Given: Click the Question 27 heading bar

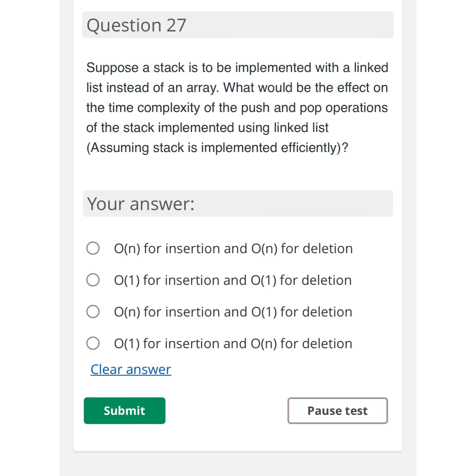Looking at the screenshot, I should (x=238, y=25).
